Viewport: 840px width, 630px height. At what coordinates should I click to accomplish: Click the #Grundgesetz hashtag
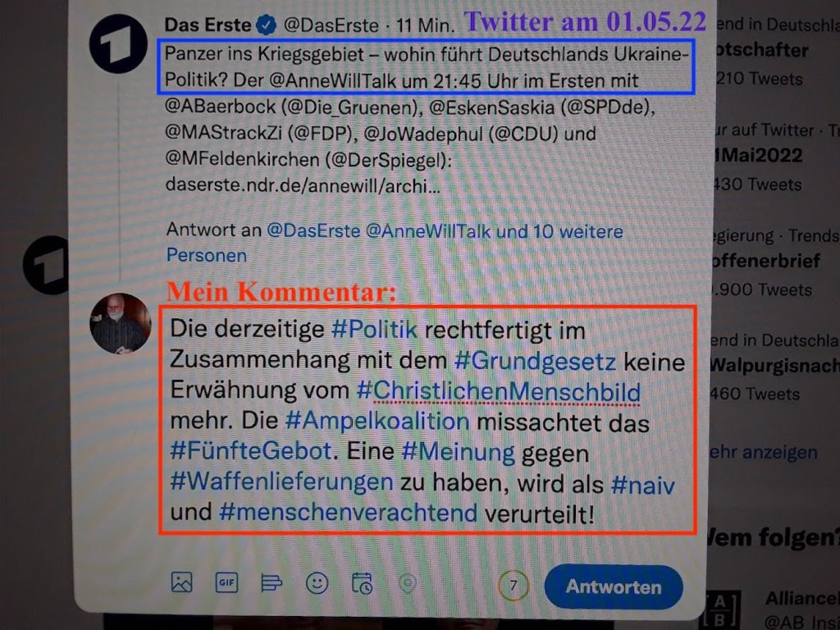coord(535,362)
